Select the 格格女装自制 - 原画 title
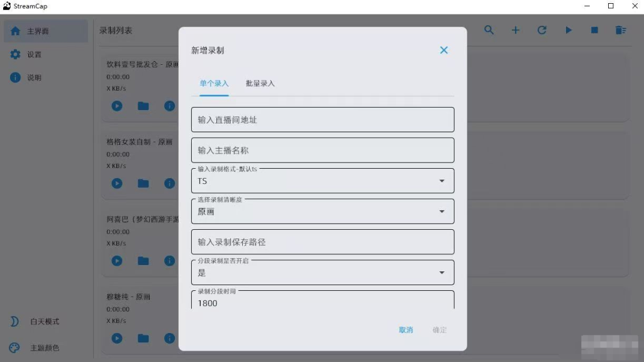 pyautogui.click(x=139, y=142)
